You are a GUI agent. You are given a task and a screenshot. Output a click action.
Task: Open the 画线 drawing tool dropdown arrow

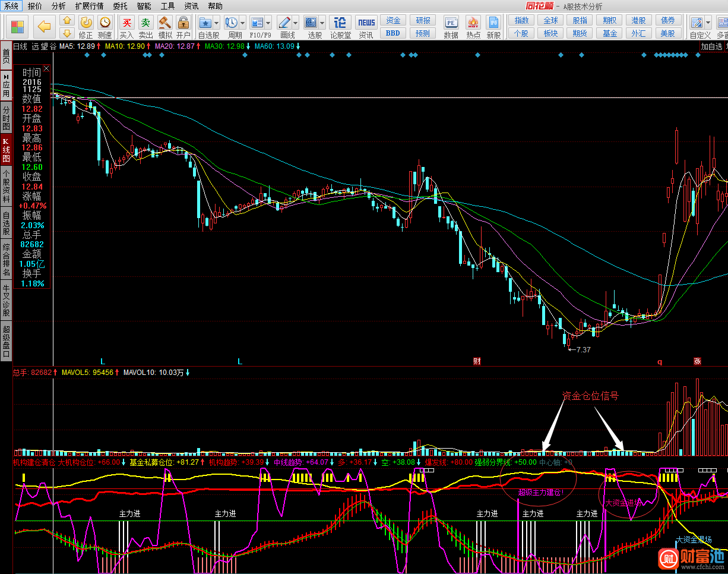(296, 23)
